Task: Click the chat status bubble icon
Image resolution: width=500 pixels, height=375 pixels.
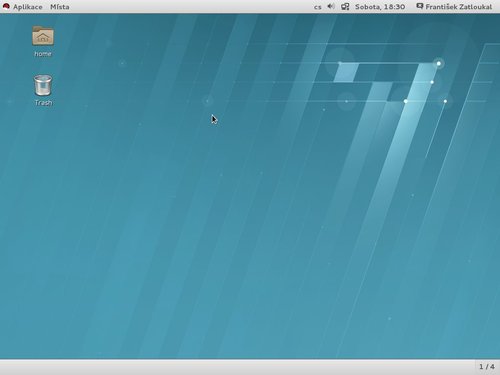Action: coord(420,6)
